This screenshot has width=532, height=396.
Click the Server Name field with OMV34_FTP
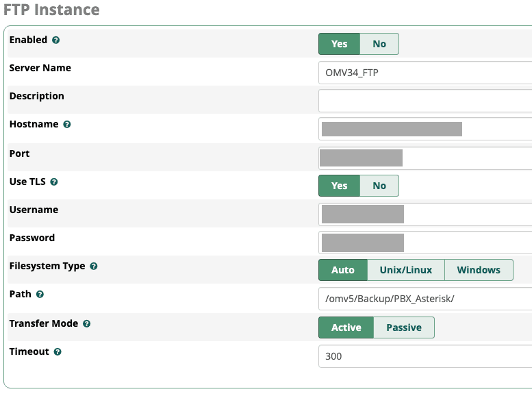tap(425, 73)
